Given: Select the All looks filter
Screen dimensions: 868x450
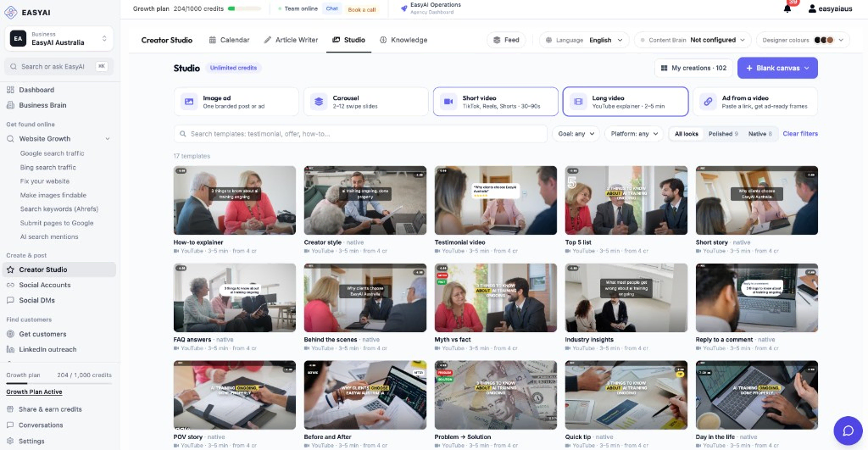Looking at the screenshot, I should pyautogui.click(x=687, y=134).
